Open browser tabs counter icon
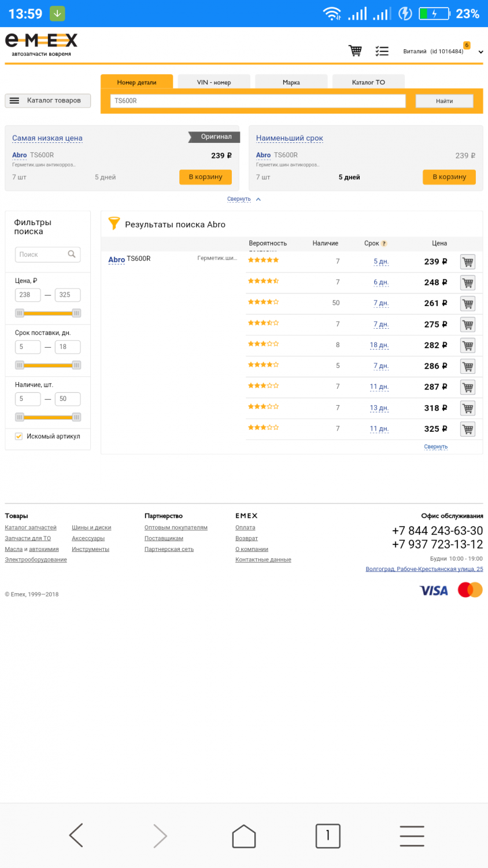The width and height of the screenshot is (488, 868). coord(328,836)
